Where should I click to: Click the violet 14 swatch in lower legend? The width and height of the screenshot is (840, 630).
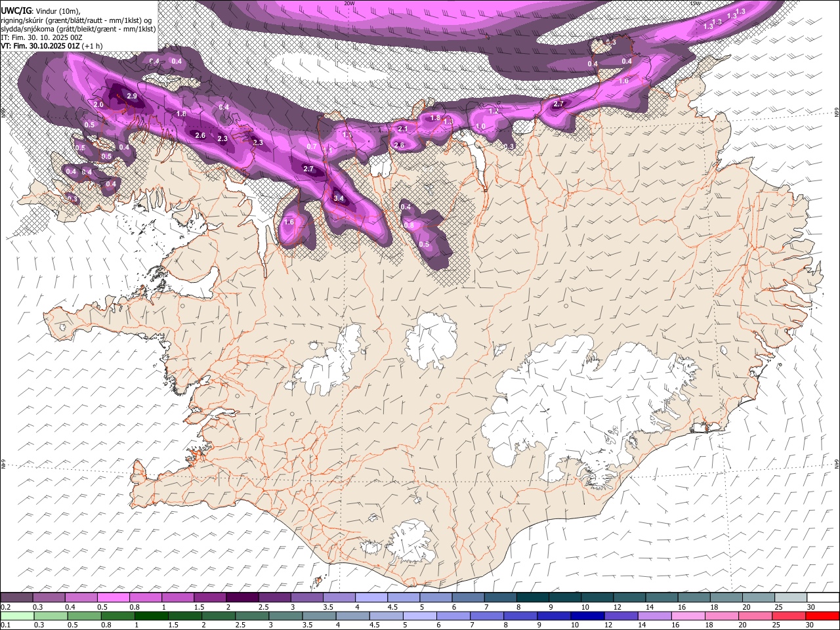tap(656, 616)
